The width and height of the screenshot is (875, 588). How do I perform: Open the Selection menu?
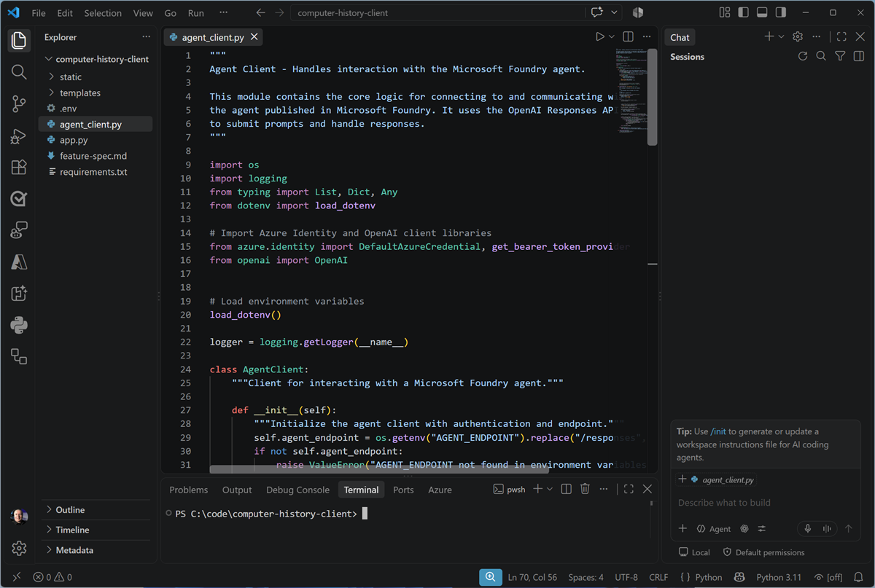point(103,13)
